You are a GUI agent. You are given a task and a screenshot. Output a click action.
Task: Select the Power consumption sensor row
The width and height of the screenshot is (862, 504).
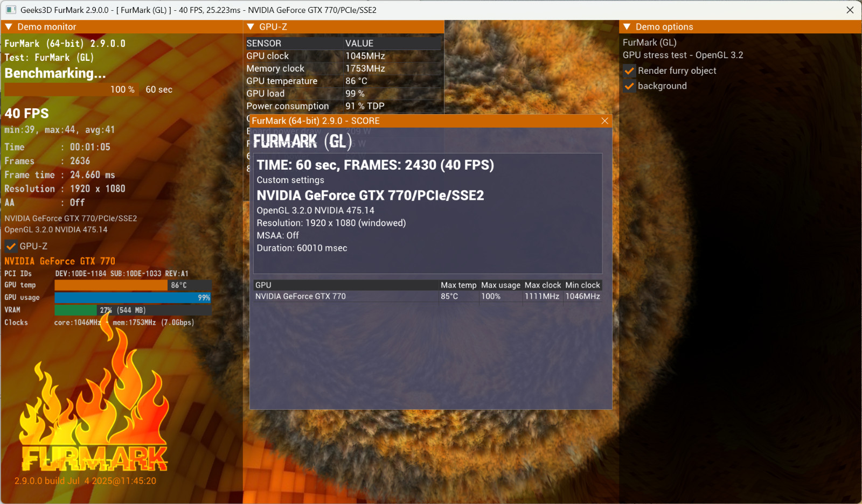click(x=344, y=106)
